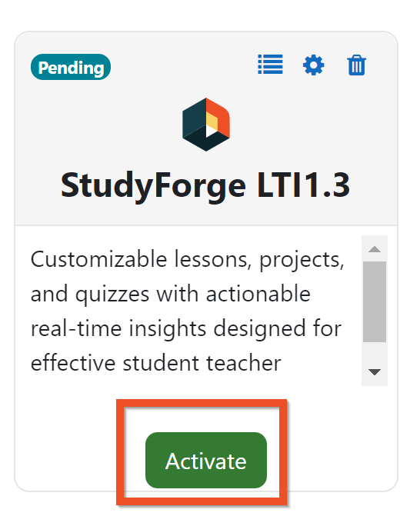Click the scrollbar down arrow in description
This screenshot has width=420, height=516.
click(x=375, y=372)
